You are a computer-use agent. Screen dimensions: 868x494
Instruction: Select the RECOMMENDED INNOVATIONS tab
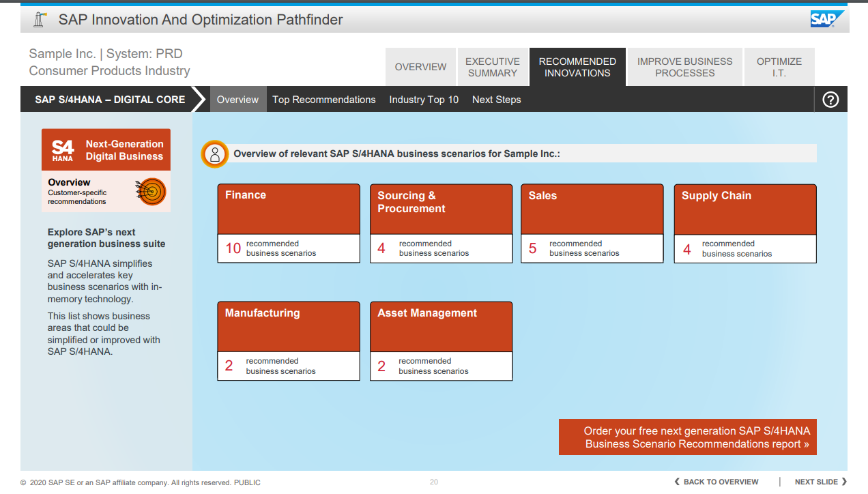[x=577, y=67]
